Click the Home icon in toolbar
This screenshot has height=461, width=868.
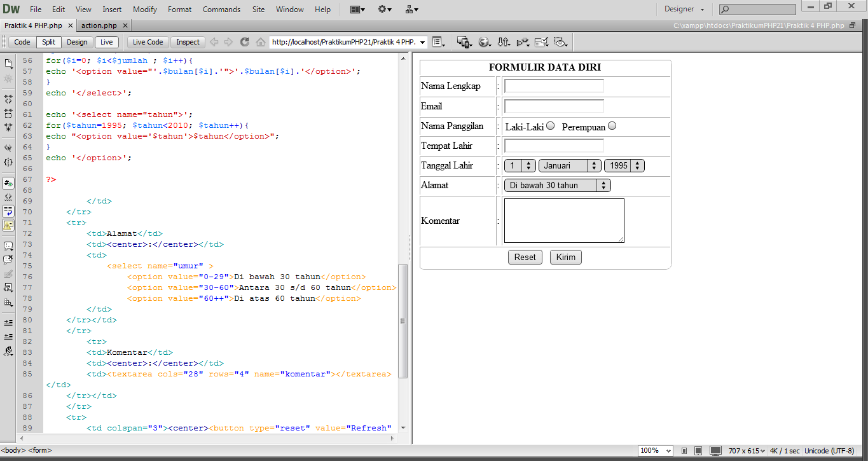260,42
